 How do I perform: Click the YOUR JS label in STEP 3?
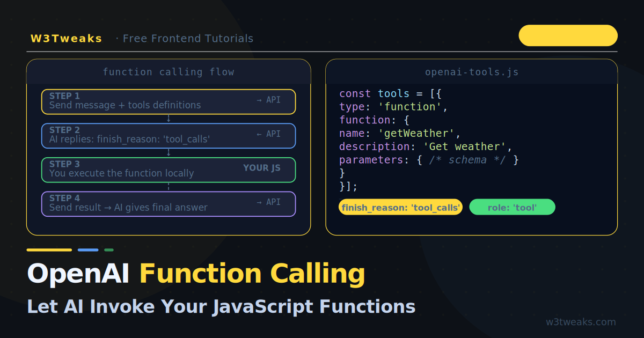(x=262, y=168)
